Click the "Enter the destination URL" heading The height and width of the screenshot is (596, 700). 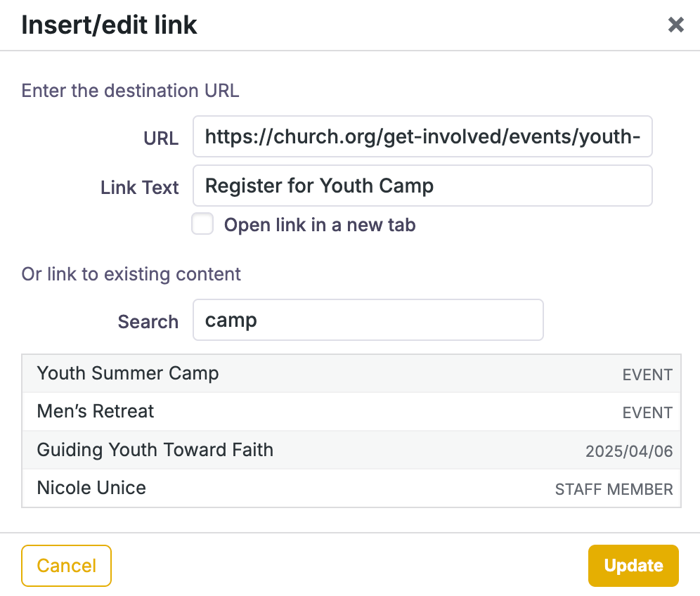click(131, 91)
